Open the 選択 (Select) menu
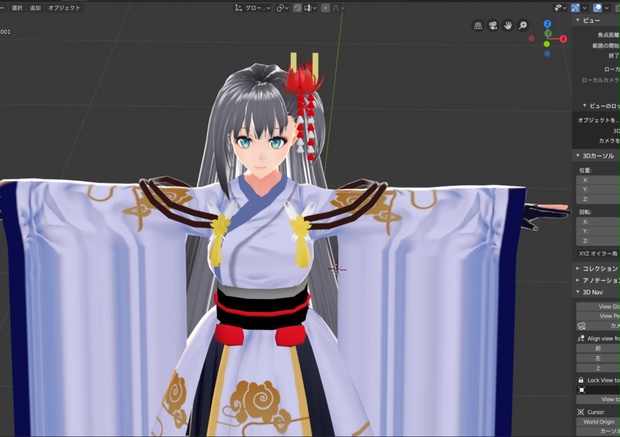Screen dimensions: 620x437 click(17, 8)
